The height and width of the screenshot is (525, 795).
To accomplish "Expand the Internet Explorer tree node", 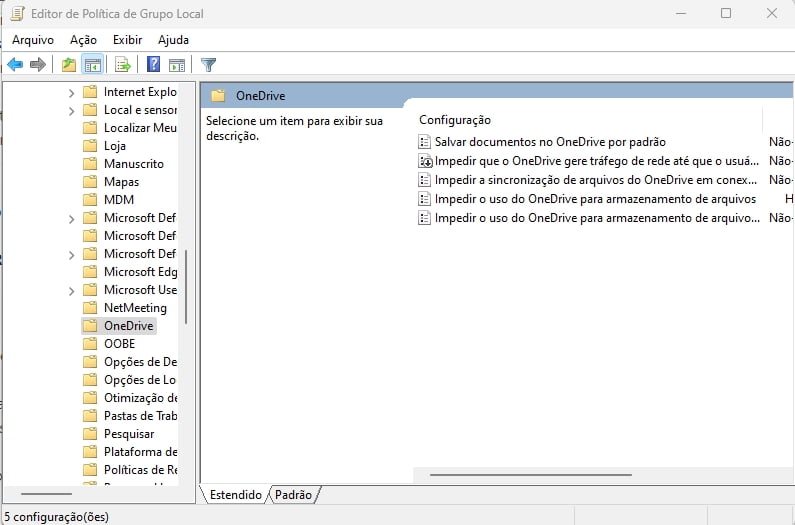I will pyautogui.click(x=71, y=93).
